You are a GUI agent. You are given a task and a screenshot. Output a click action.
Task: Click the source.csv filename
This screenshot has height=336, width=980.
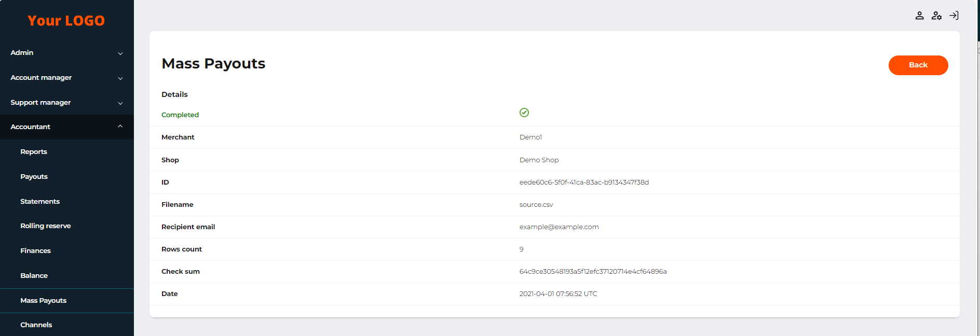(536, 205)
